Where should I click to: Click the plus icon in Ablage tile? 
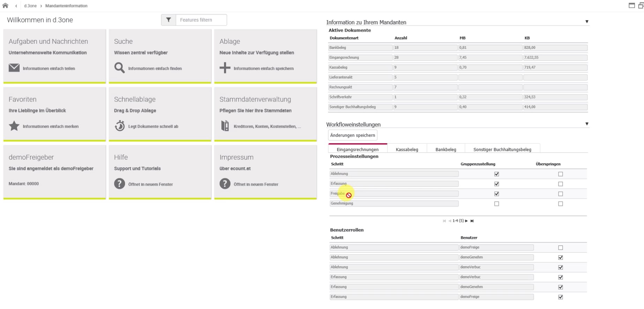(x=225, y=68)
